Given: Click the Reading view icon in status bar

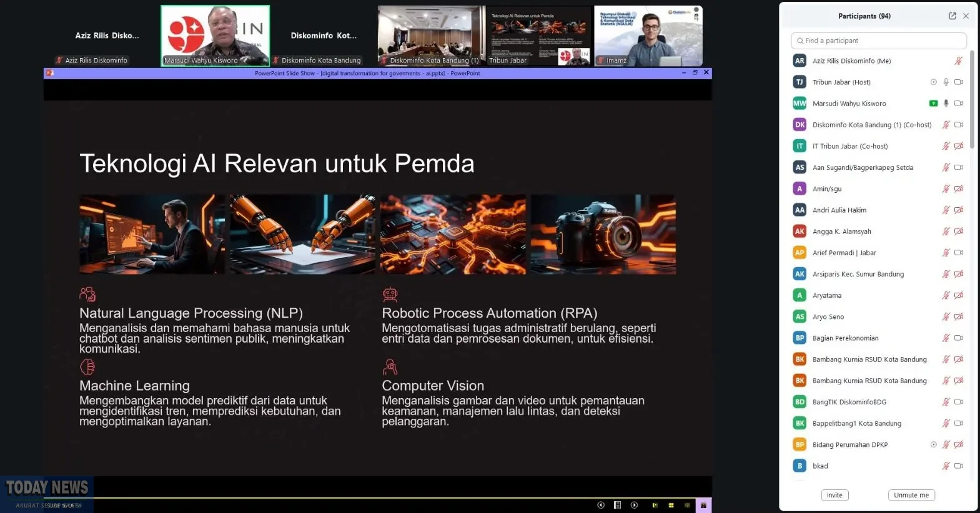Looking at the screenshot, I should coord(687,505).
